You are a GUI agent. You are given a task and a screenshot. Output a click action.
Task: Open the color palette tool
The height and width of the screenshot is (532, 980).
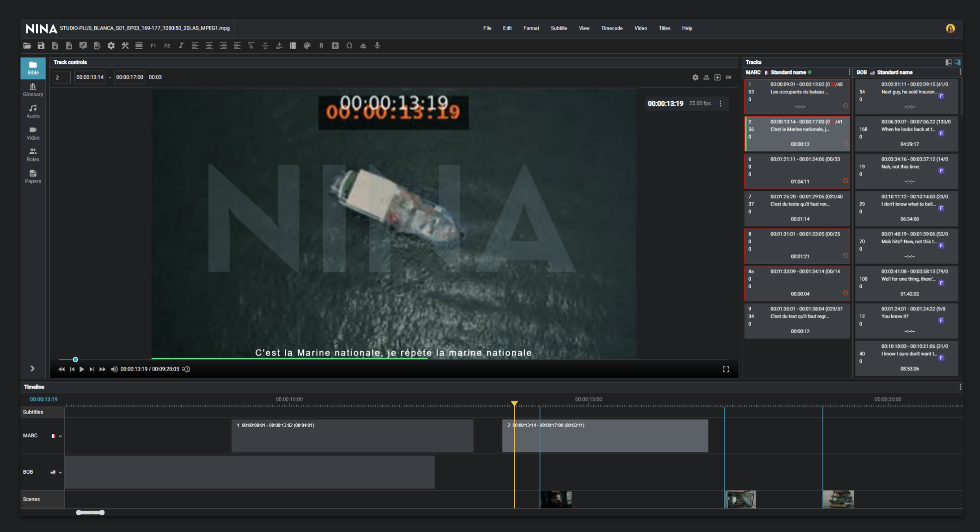coord(307,46)
